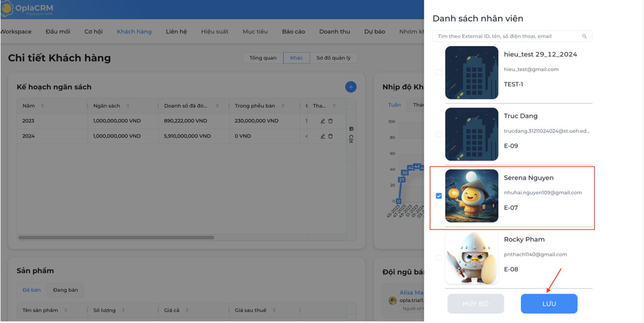Screen dimensions: 644x323
Task: Open the Alisa Ma... team member link
Action: click(411, 293)
